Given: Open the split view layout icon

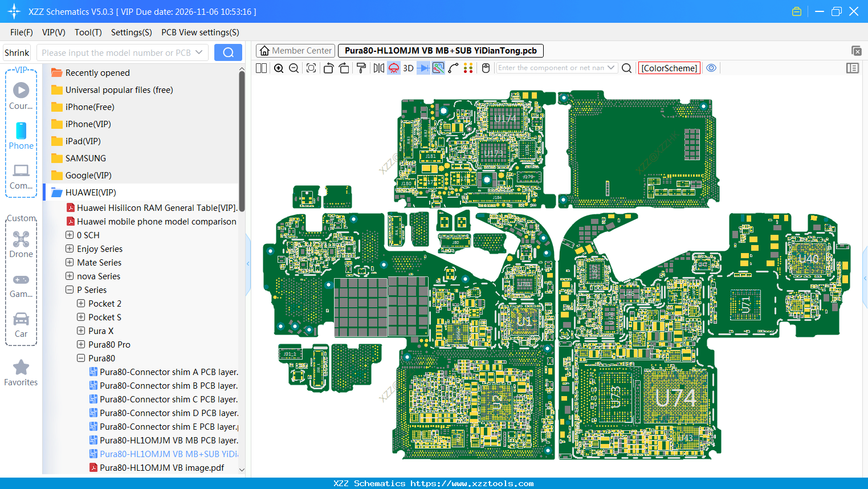Looking at the screenshot, I should click(261, 68).
